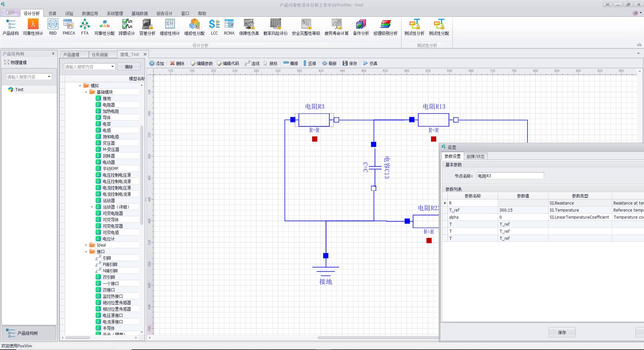Switch to the 故障/状态 tab
644x350 pixels.
475,157
